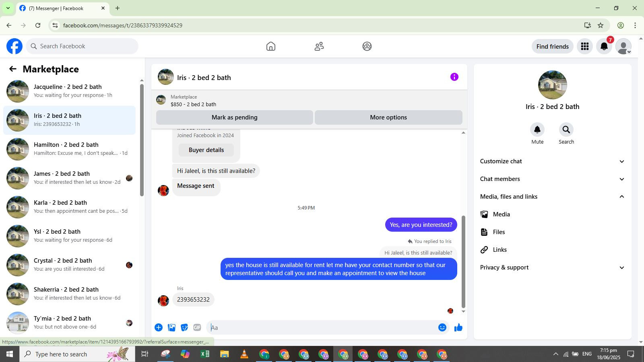Screen dimensions: 644x362
Task: Click the conversation list scrollbar
Action: coord(142,140)
